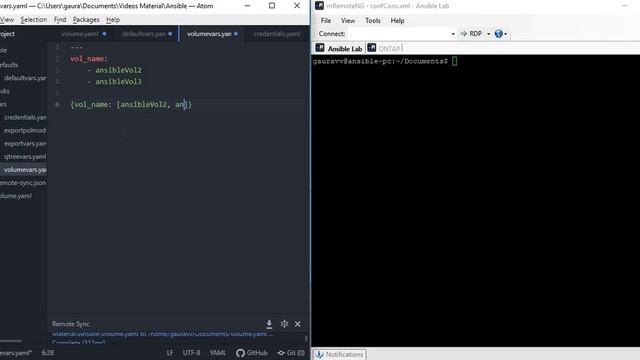The width and height of the screenshot is (640, 360).
Task: Expand the globe icon dropdown arrow
Action: pyautogui.click(x=506, y=34)
